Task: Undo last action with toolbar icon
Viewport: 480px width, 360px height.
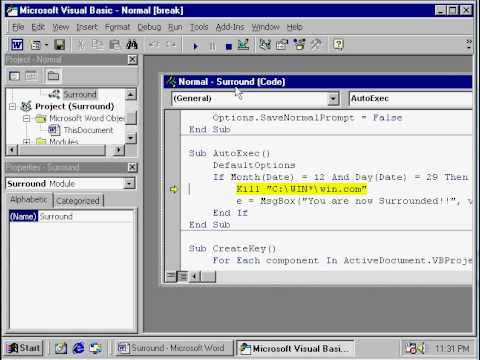Action: pos(154,44)
